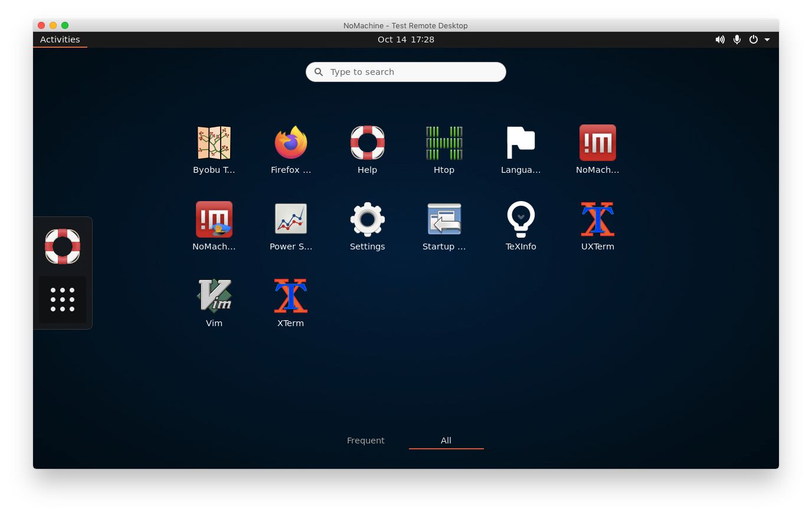
Task: Open Power Statistics
Action: pos(290,219)
